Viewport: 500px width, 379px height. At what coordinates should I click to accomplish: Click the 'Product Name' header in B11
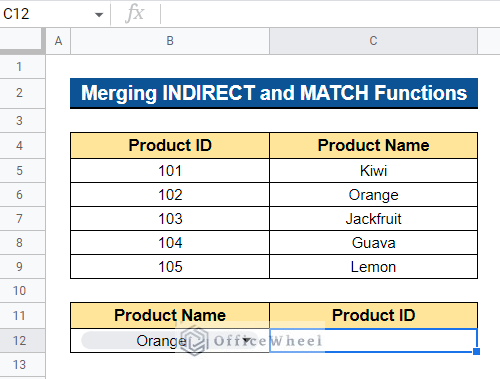[x=170, y=315]
